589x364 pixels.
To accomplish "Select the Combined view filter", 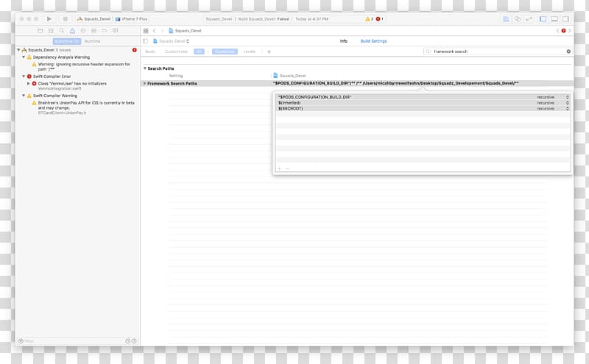I will [x=225, y=51].
